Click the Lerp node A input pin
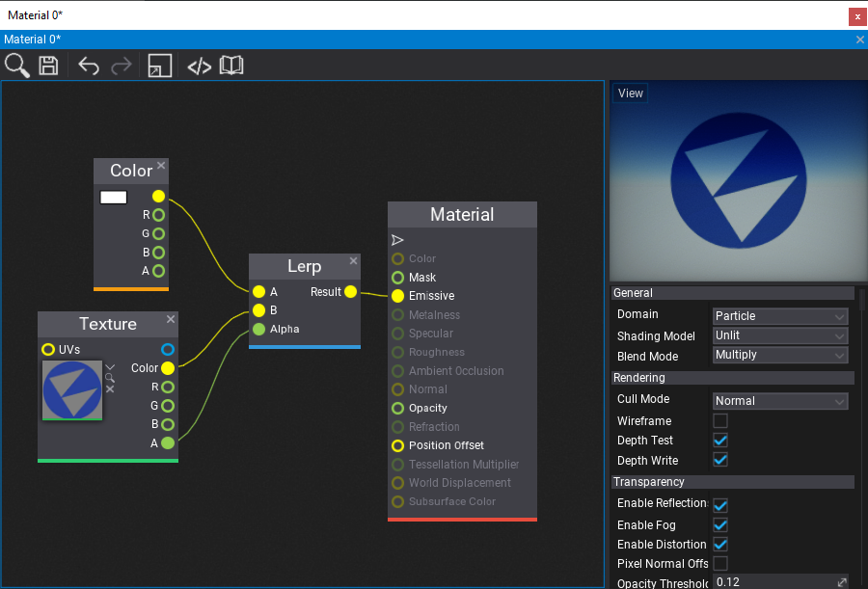The width and height of the screenshot is (868, 589). click(259, 292)
